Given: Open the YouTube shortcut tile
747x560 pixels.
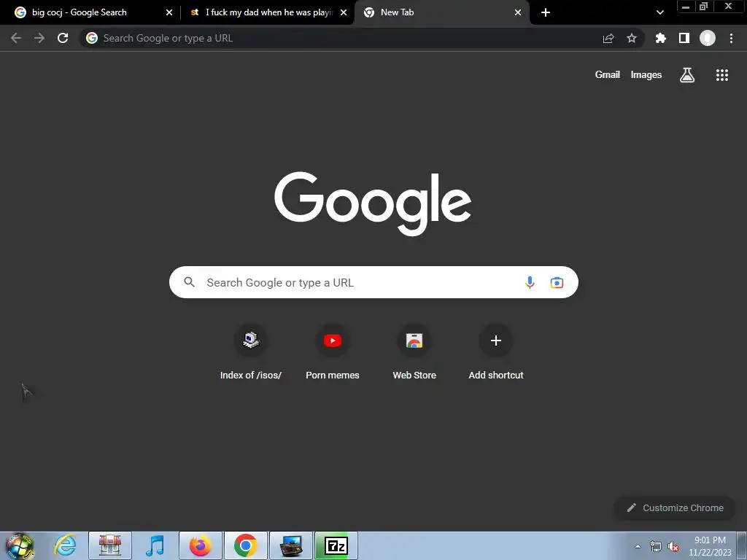Looking at the screenshot, I should (x=333, y=352).
